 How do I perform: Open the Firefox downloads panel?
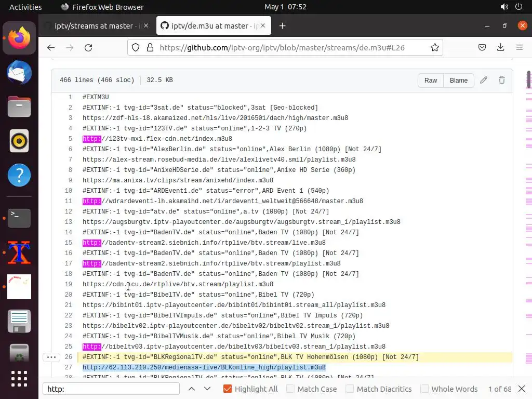coord(500,47)
